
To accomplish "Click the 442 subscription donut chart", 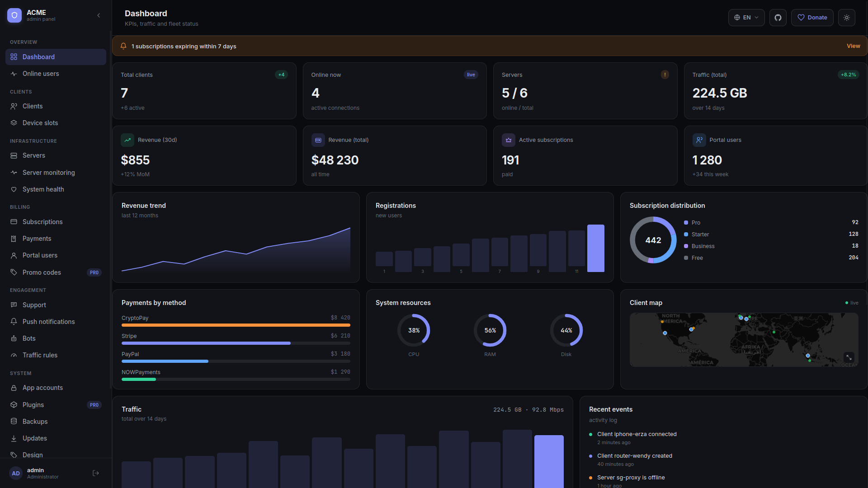I will [x=653, y=240].
